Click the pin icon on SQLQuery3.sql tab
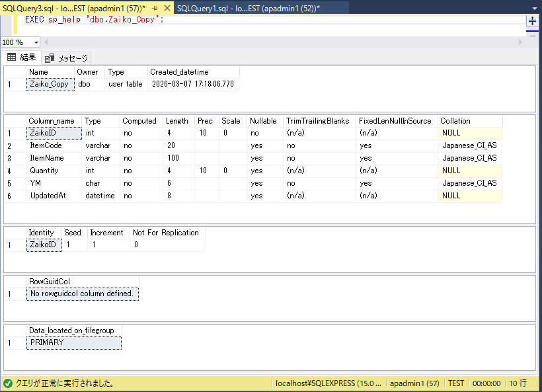The image size is (542, 392). tap(154, 7)
